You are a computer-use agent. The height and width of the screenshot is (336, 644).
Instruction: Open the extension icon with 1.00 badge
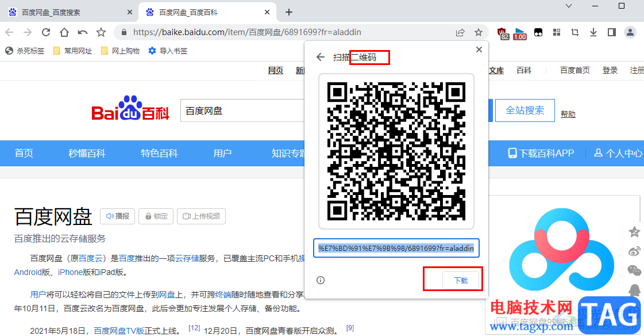(x=519, y=33)
